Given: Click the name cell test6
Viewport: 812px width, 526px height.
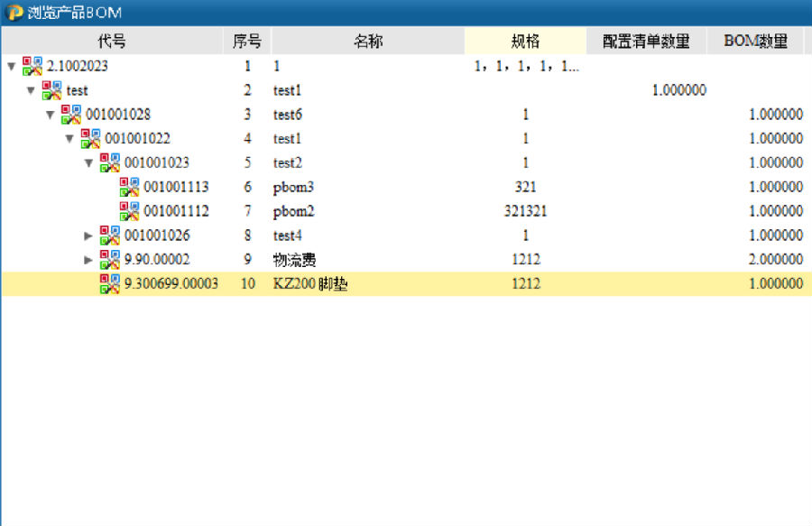Looking at the screenshot, I should click(288, 115).
